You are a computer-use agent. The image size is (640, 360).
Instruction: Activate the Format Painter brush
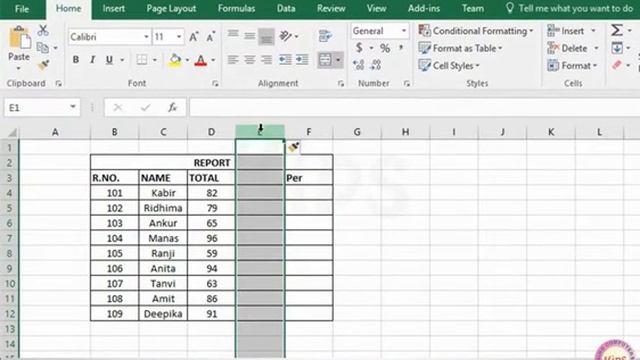pos(43,65)
